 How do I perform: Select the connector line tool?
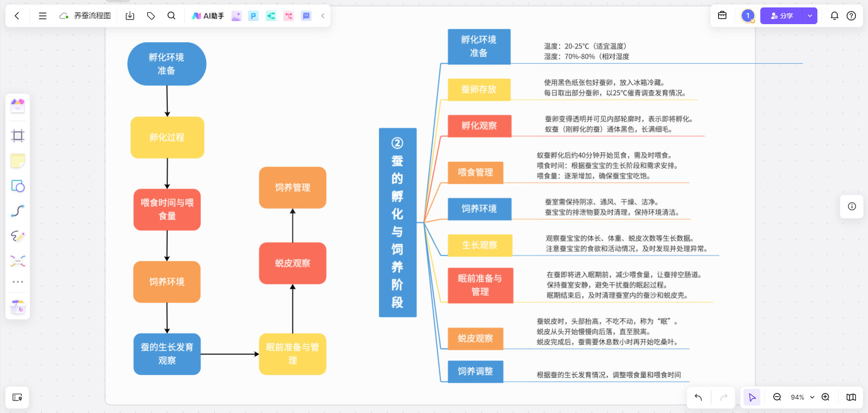click(18, 211)
